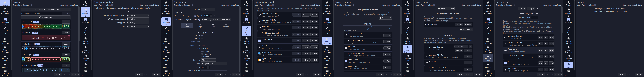Click General gear icon in User Overrides sidebar
This screenshot has height=77, width=644.
click(x=407, y=64)
